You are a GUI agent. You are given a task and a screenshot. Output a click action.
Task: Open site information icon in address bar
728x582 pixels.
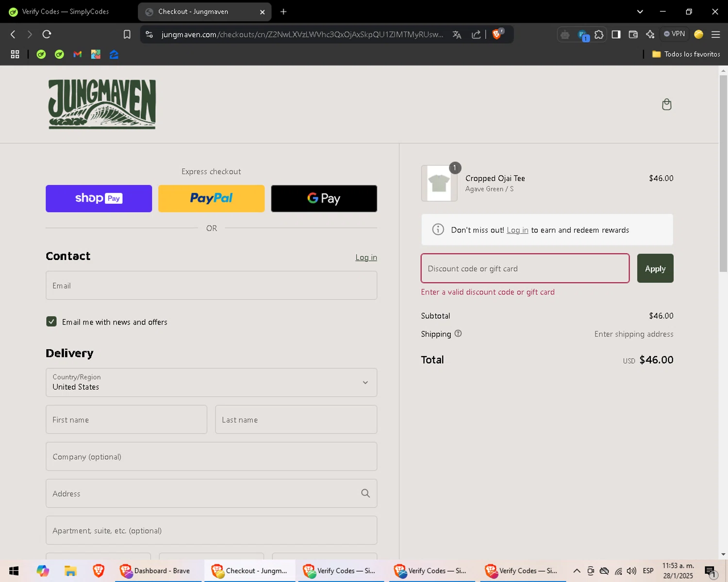149,34
